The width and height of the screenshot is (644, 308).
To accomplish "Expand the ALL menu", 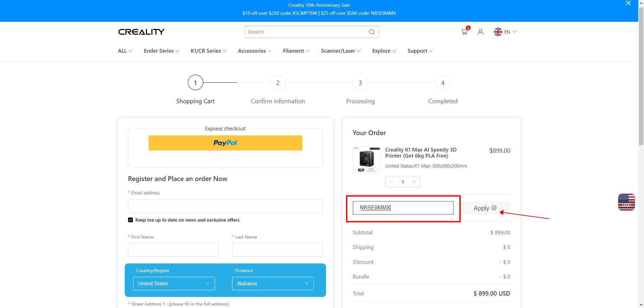I will [x=125, y=51].
